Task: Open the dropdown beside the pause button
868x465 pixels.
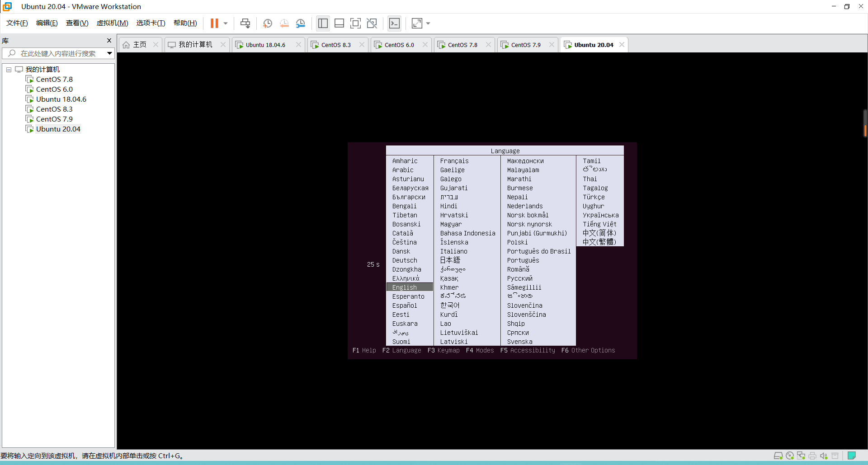Action: [226, 23]
